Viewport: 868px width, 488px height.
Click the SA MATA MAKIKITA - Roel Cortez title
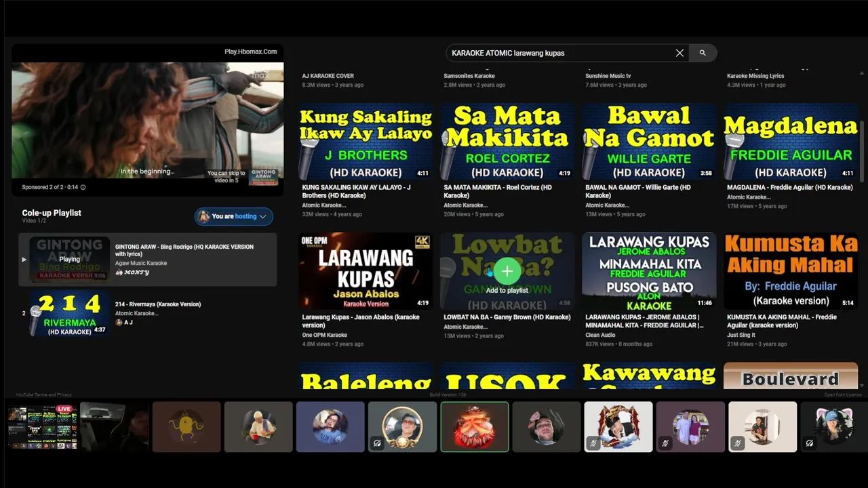coord(498,191)
